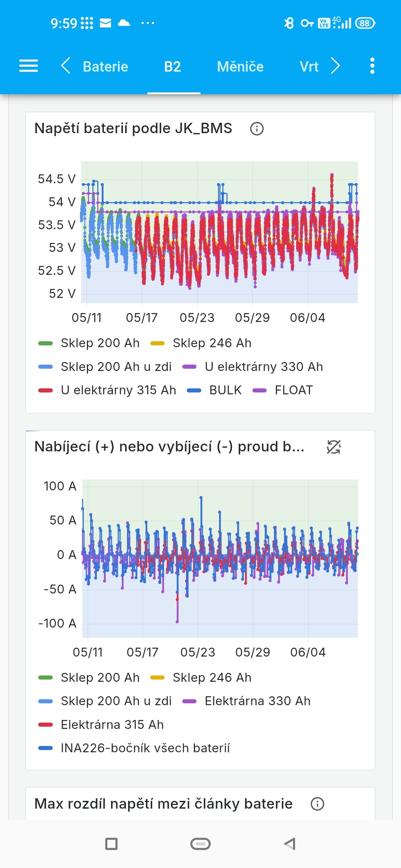Screen dimensions: 401x868
Task: Show info for Napětí baterií chart
Action: coord(257,129)
